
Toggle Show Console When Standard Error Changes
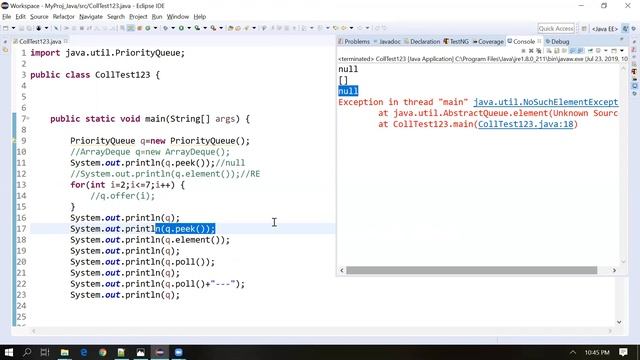click(580, 51)
